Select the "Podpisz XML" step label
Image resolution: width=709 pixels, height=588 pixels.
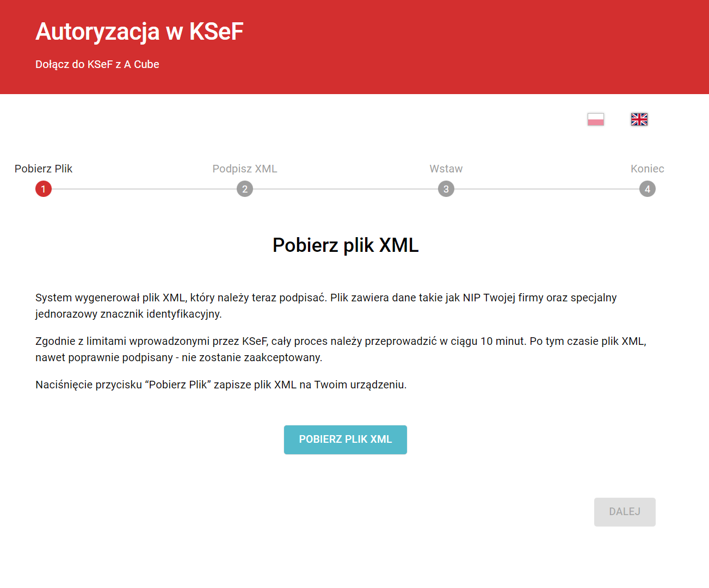coord(245,169)
